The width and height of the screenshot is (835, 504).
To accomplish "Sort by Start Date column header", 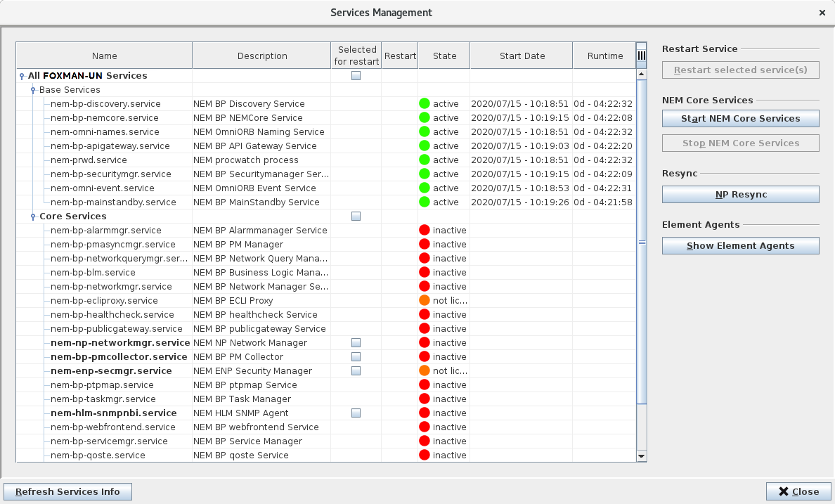I will click(x=522, y=56).
